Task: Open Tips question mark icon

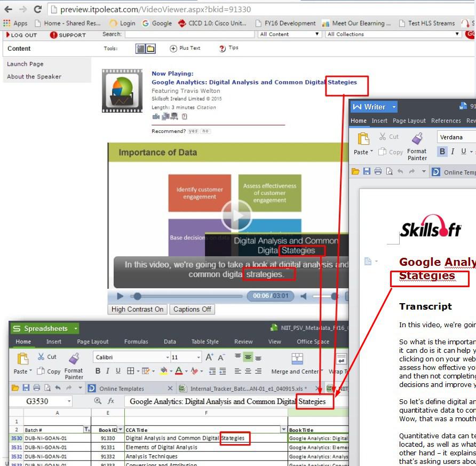Action: (222, 48)
